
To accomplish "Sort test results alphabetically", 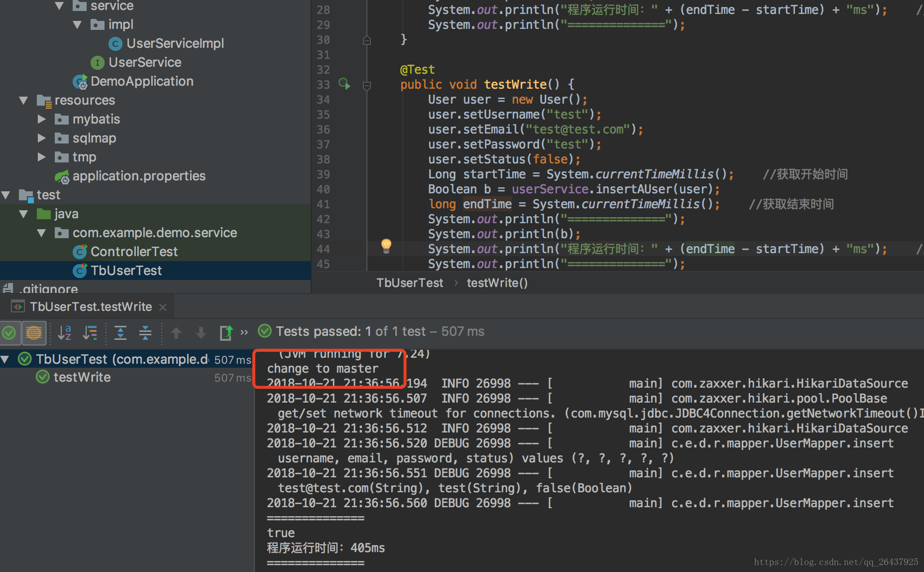I will pyautogui.click(x=65, y=333).
